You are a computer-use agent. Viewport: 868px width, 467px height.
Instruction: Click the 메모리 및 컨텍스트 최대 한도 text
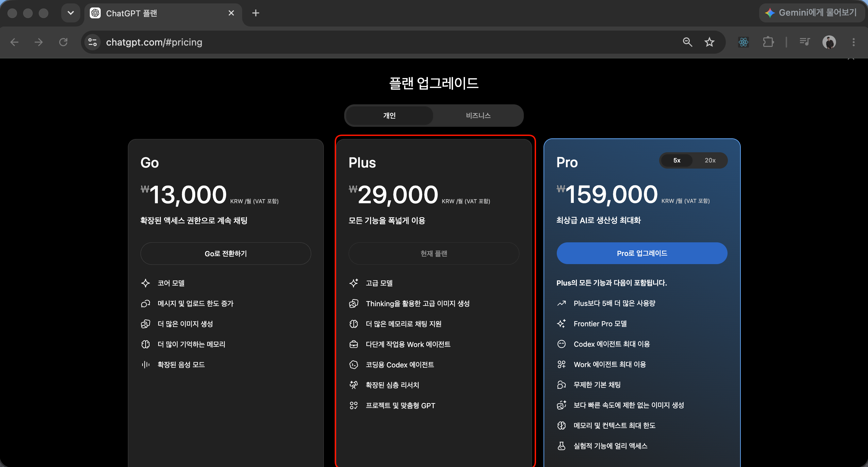pyautogui.click(x=614, y=426)
